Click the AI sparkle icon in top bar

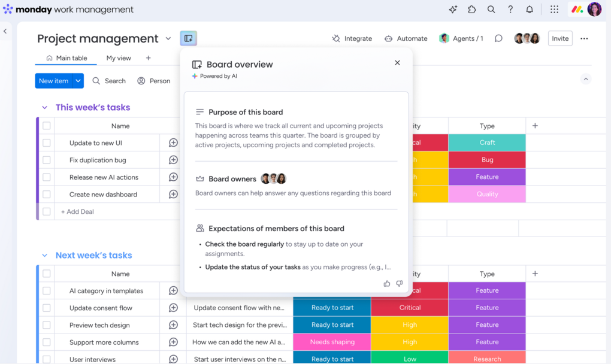pos(453,10)
